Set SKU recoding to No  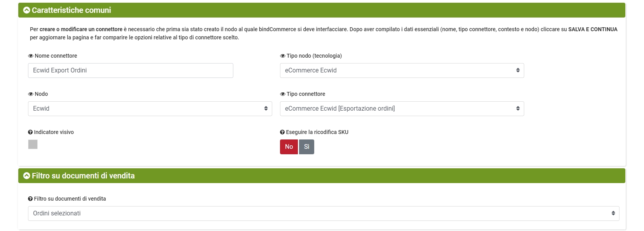pos(289,147)
